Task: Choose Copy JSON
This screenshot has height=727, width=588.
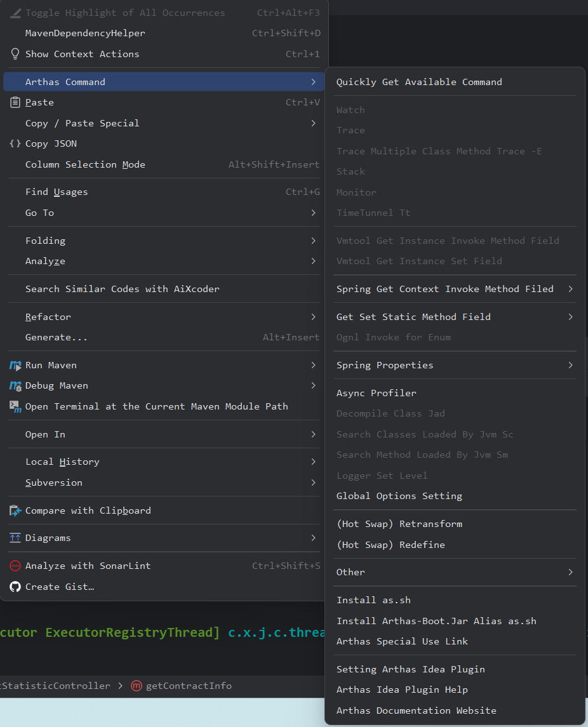Action: (x=164, y=143)
